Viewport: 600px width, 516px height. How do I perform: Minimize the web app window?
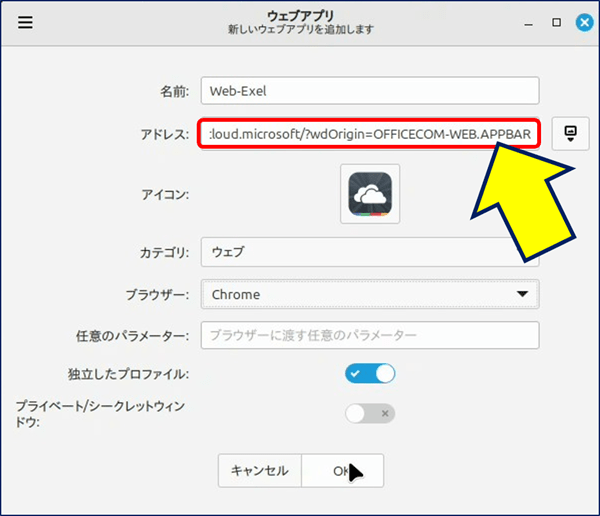click(x=528, y=24)
